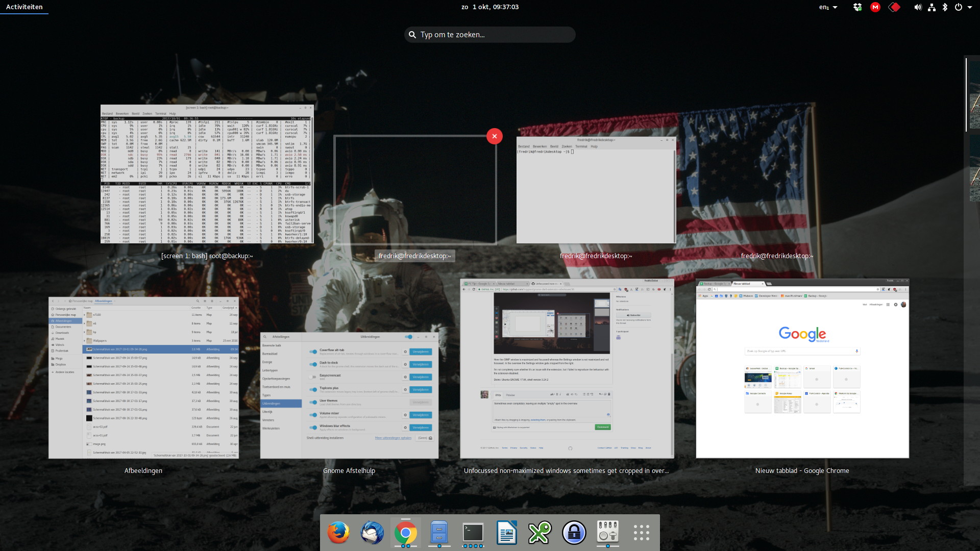
Task: Close the highlighted fredrik@fredrikdesktop window
Action: click(x=494, y=136)
